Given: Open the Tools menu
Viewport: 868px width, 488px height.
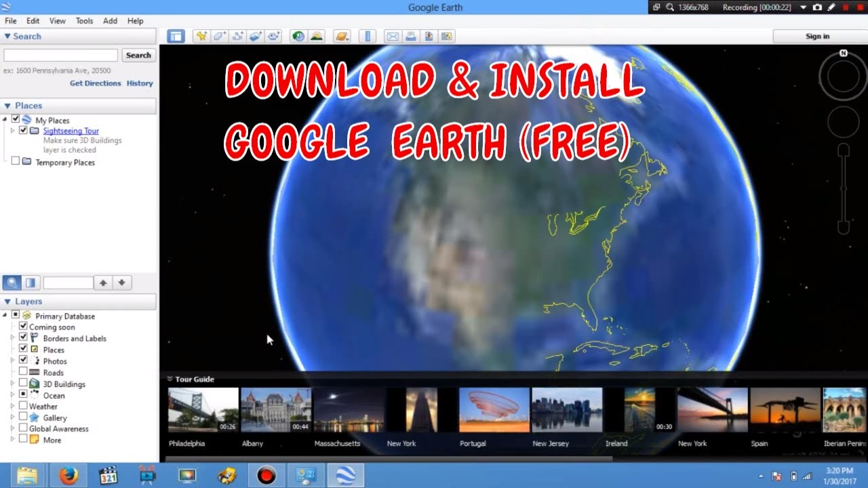Looking at the screenshot, I should [x=85, y=21].
